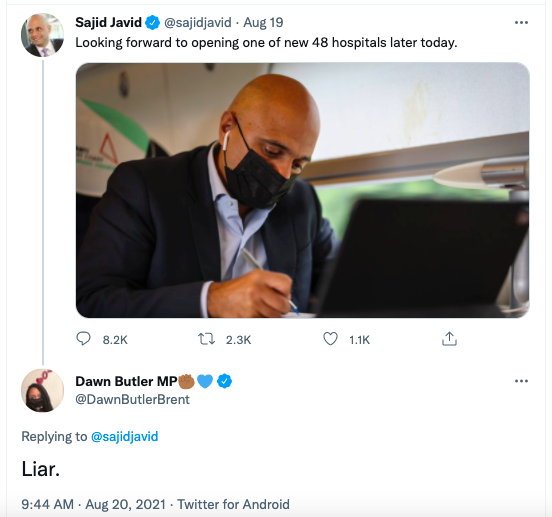Click the Dawn Butler MP display name
This screenshot has width=552, height=517.
127,382
